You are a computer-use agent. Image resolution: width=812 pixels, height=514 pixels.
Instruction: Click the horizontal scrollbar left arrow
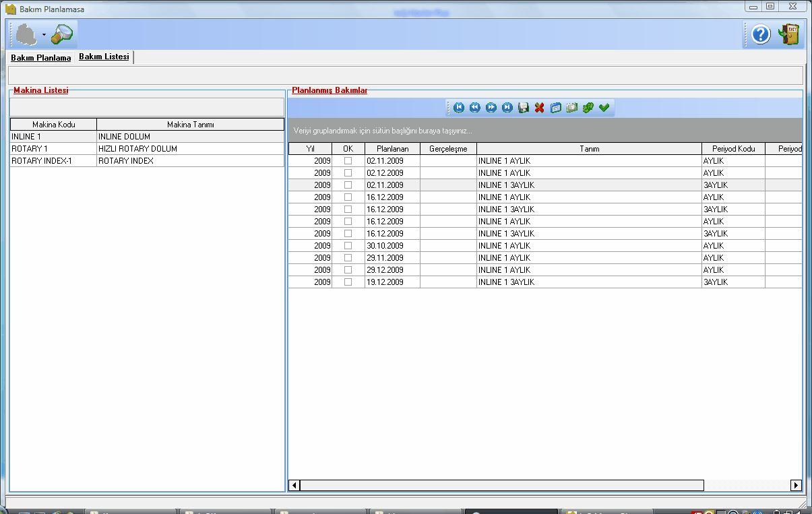(294, 485)
